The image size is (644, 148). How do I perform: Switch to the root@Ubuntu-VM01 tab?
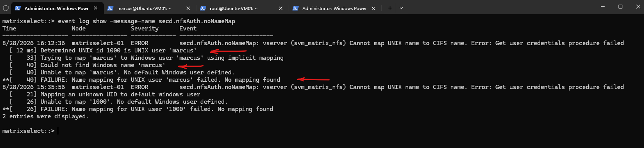[234, 8]
